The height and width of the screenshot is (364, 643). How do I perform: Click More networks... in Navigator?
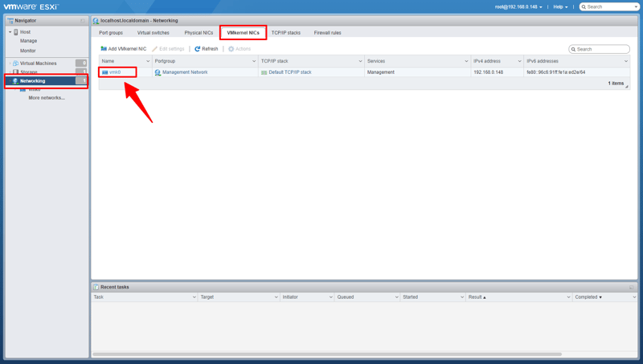47,98
